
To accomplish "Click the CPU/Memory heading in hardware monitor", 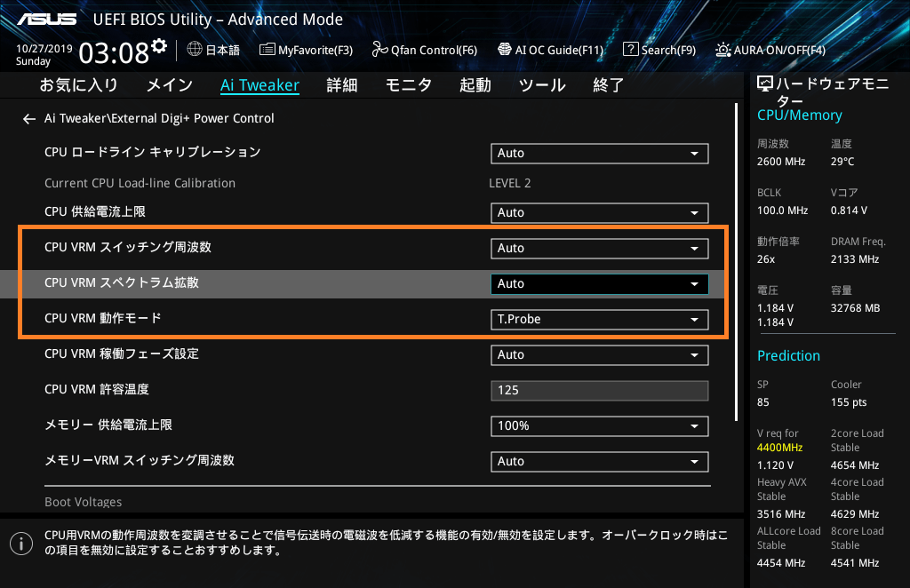I will (x=800, y=115).
